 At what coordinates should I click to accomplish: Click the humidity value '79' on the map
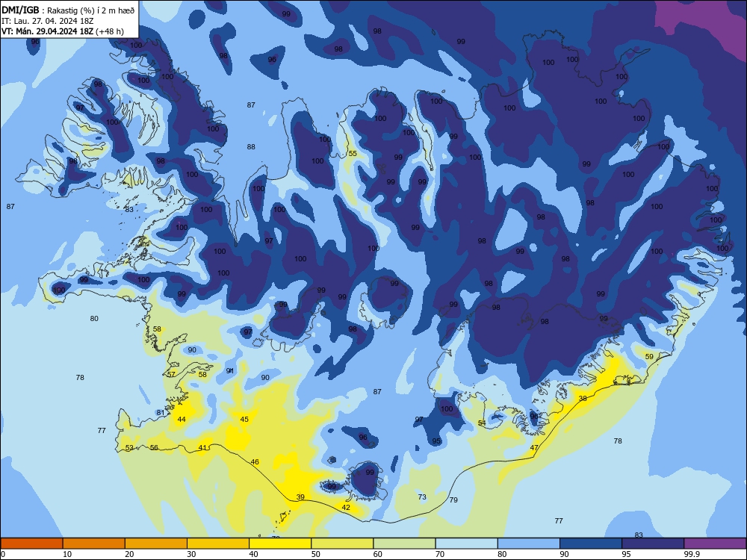(453, 500)
